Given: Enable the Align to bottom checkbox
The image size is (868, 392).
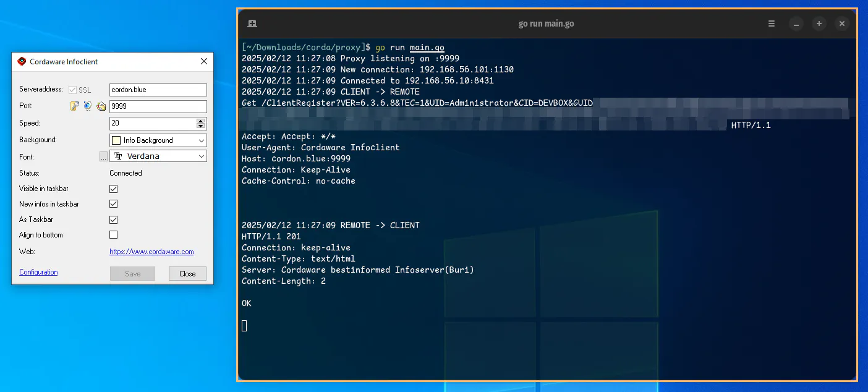Looking at the screenshot, I should [x=113, y=235].
